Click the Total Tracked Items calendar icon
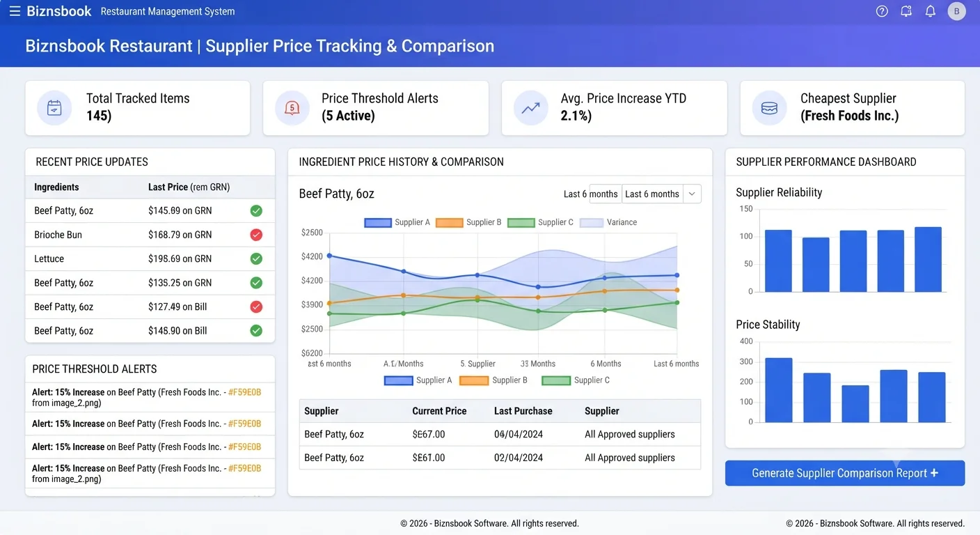 pyautogui.click(x=54, y=108)
